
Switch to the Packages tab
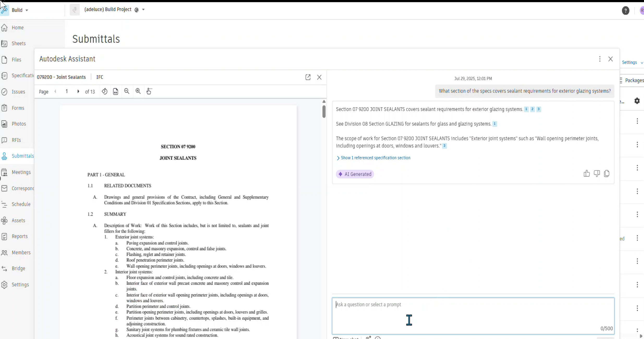pos(632,80)
